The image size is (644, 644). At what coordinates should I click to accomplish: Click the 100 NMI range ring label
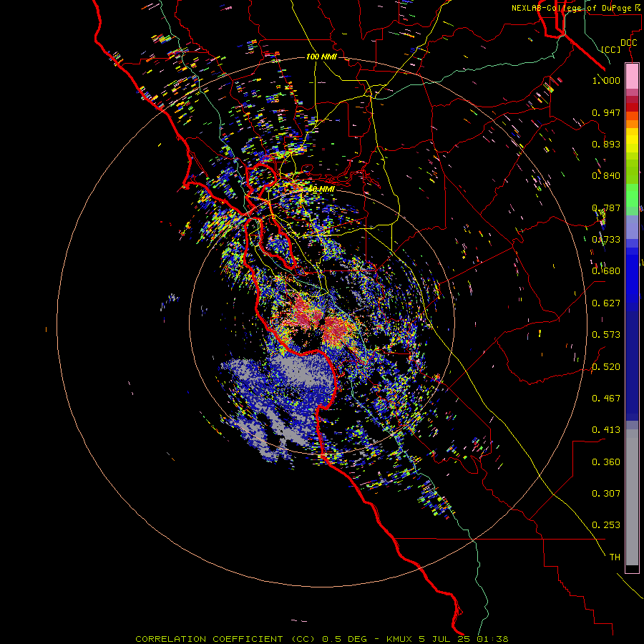(321, 57)
